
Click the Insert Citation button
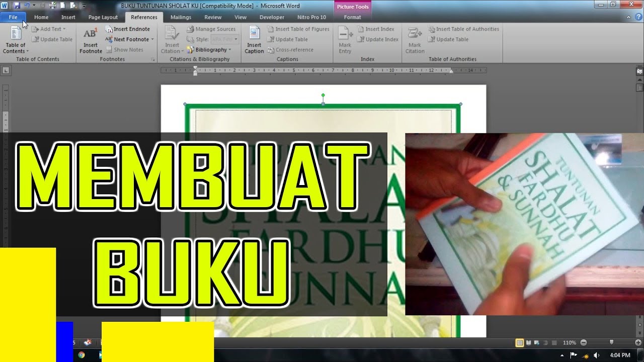tap(172, 40)
